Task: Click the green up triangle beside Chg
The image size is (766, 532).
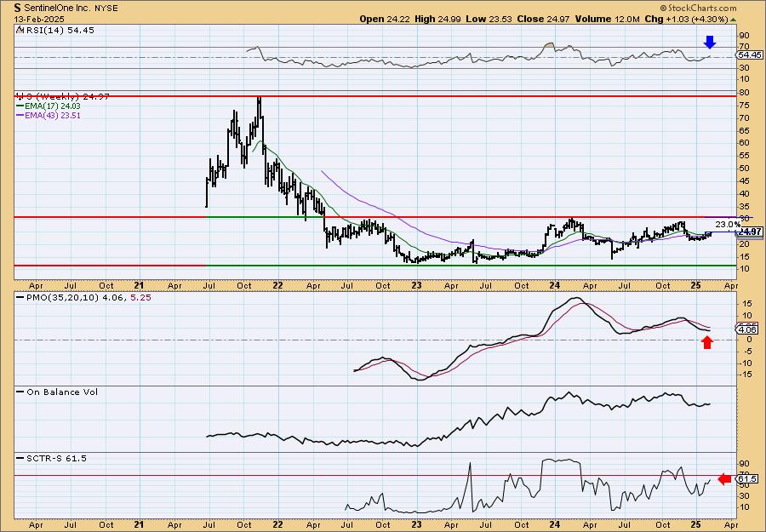Action: click(x=733, y=20)
